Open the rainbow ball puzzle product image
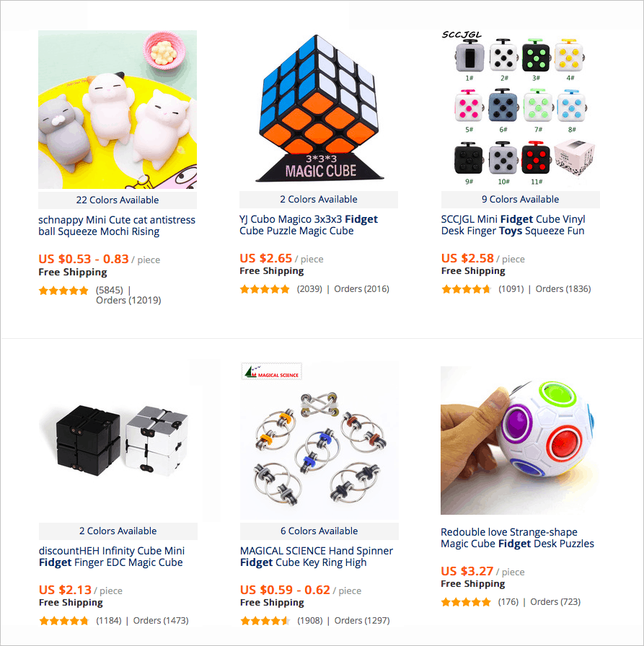Viewport: 644px width, 646px height. point(520,441)
